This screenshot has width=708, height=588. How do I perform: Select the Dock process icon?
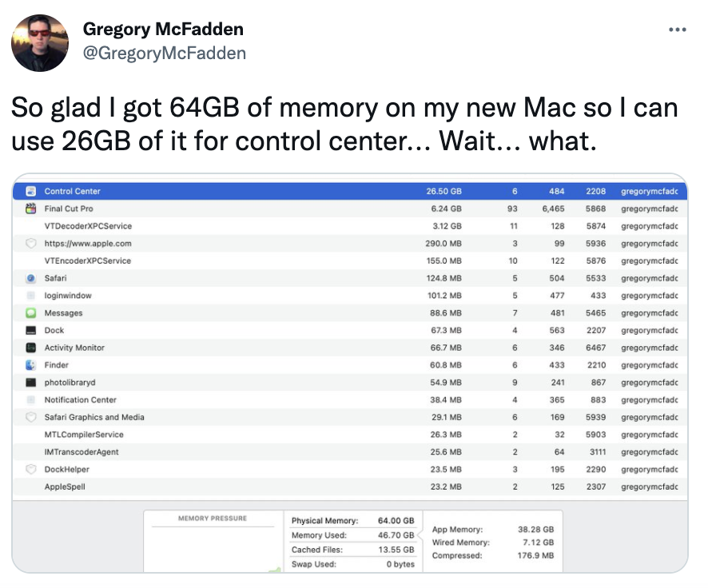point(31,331)
